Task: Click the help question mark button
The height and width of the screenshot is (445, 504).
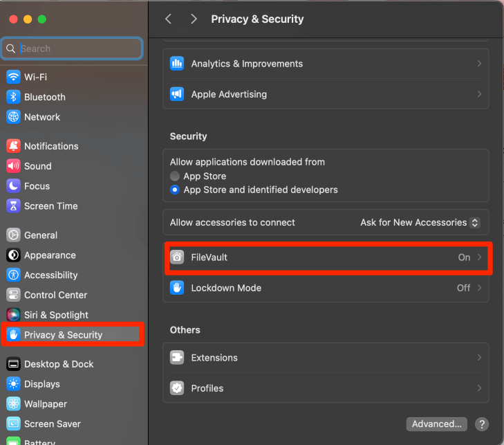Action: click(x=482, y=424)
